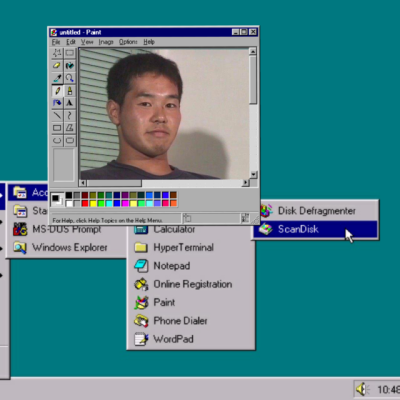Select the Eraser tool in Paint

point(57,65)
